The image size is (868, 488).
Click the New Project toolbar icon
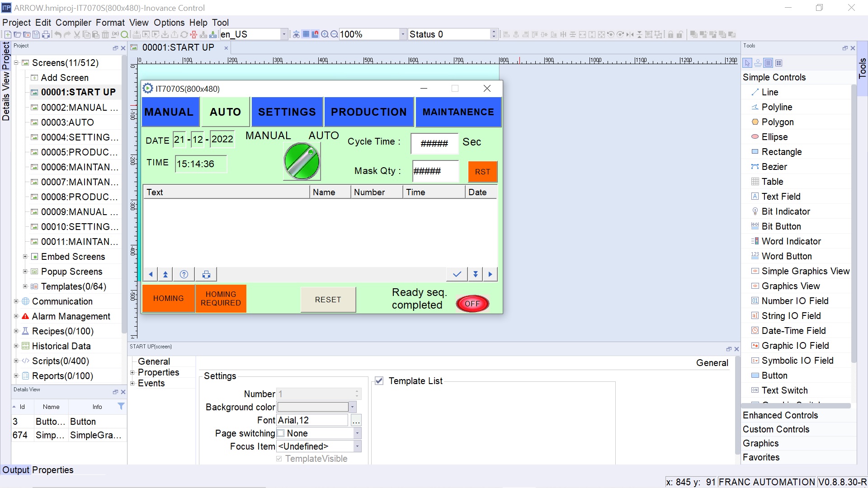[8, 34]
